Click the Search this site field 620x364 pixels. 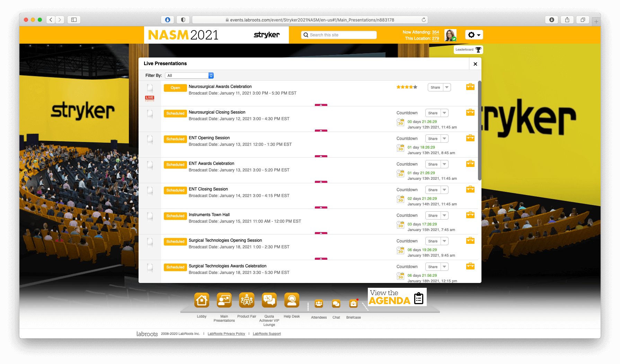339,35
